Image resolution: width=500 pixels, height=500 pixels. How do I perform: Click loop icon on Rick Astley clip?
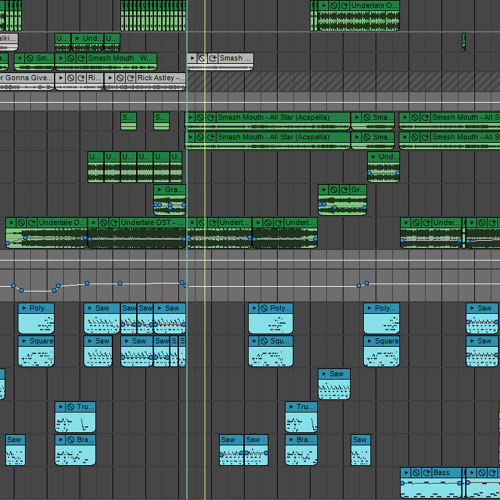[131, 78]
